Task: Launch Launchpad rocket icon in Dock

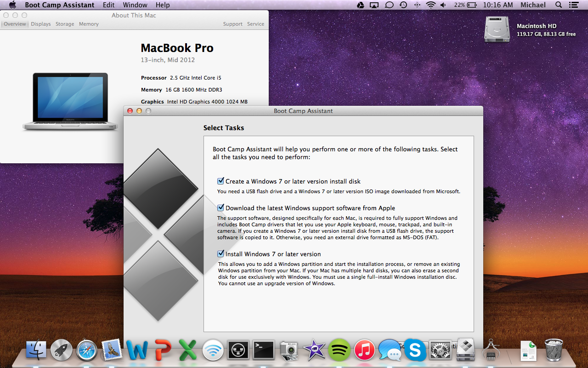Action: [x=62, y=351]
